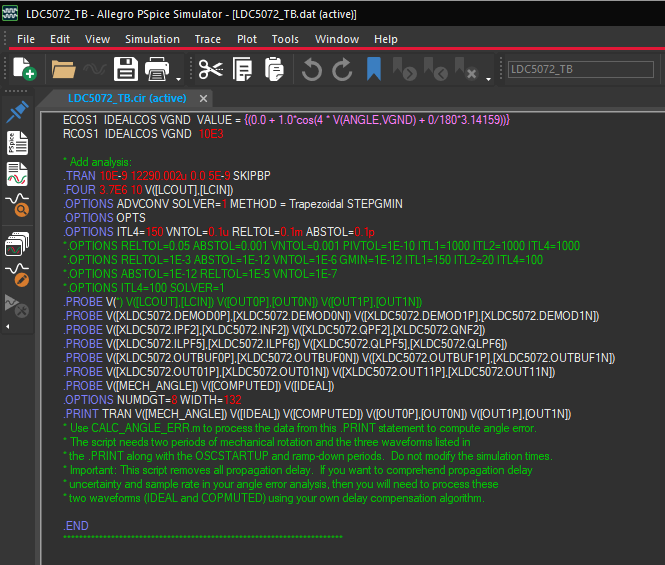
Task: Expand the bookmark toolbar overflow arrow
Action: point(489,76)
